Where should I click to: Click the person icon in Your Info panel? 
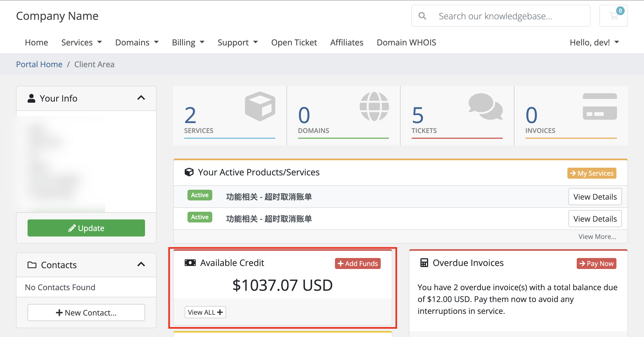point(31,98)
